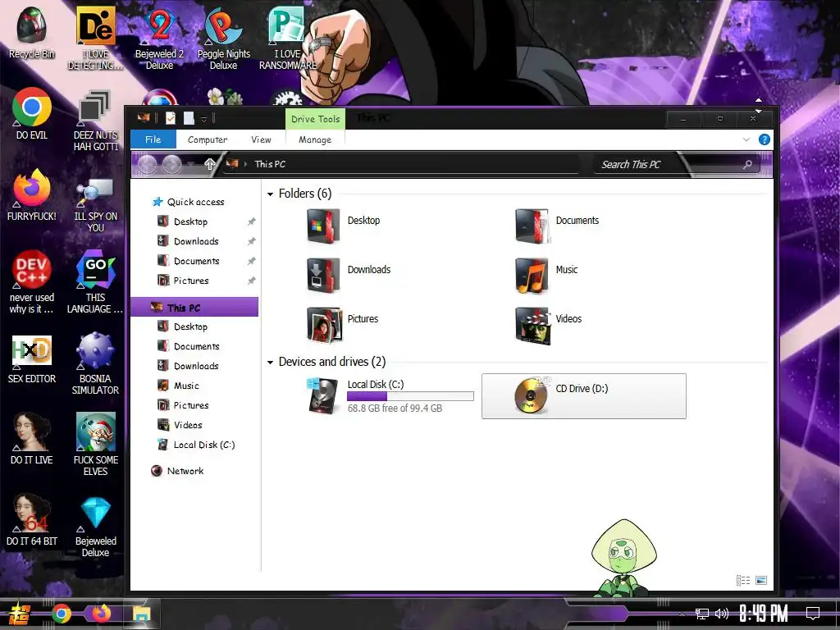Open network icon in system tray

pyautogui.click(x=702, y=614)
